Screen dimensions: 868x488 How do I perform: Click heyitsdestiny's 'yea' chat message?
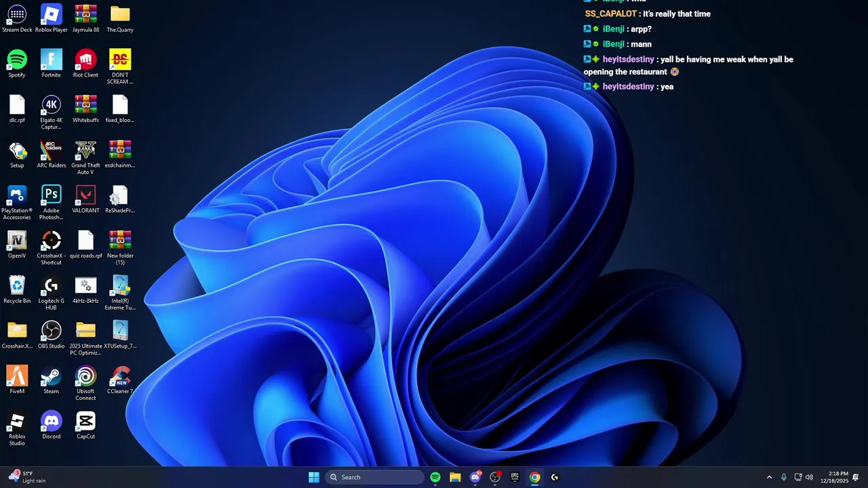point(667,87)
